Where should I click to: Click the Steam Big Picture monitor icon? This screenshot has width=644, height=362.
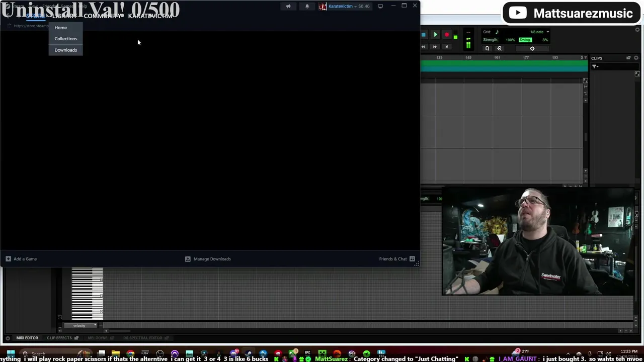tap(380, 7)
